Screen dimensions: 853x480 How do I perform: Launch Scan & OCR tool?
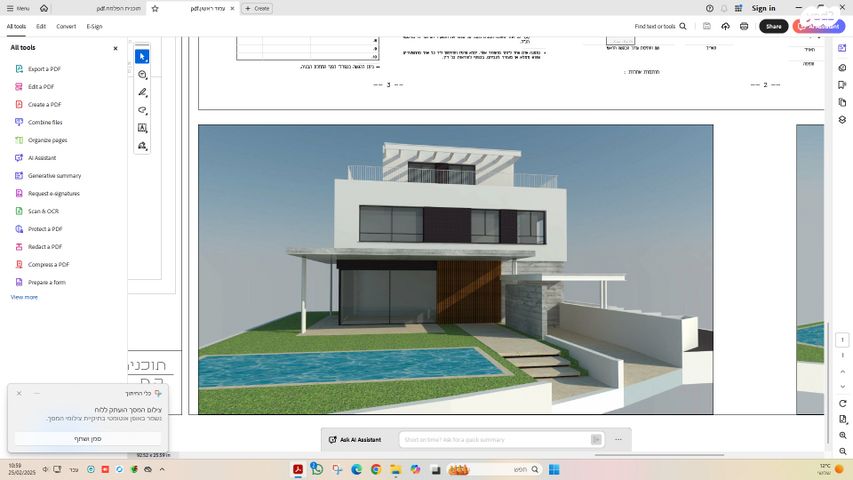[x=43, y=211]
